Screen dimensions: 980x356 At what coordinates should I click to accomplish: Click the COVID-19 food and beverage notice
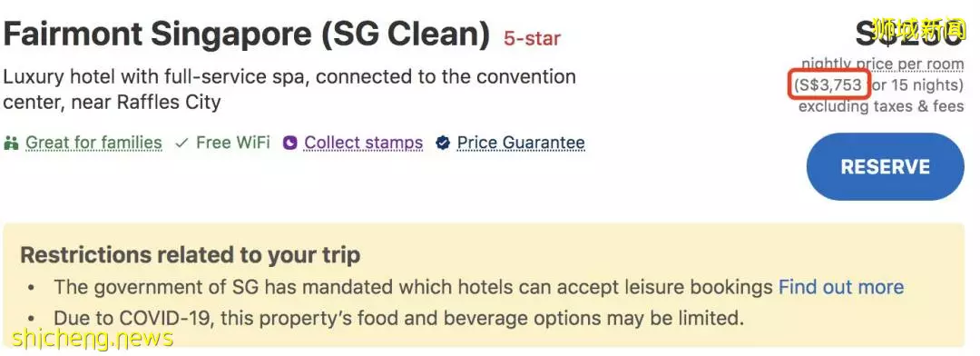[398, 318]
